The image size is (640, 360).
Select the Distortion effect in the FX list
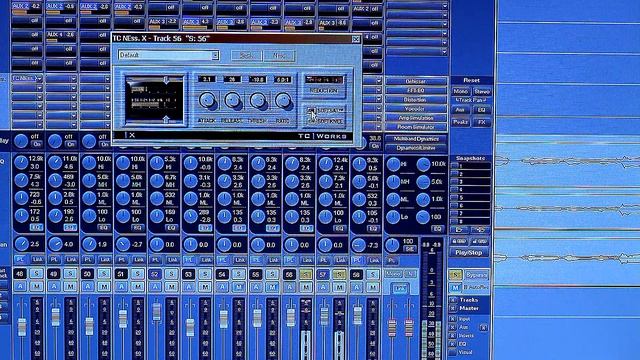[x=416, y=100]
